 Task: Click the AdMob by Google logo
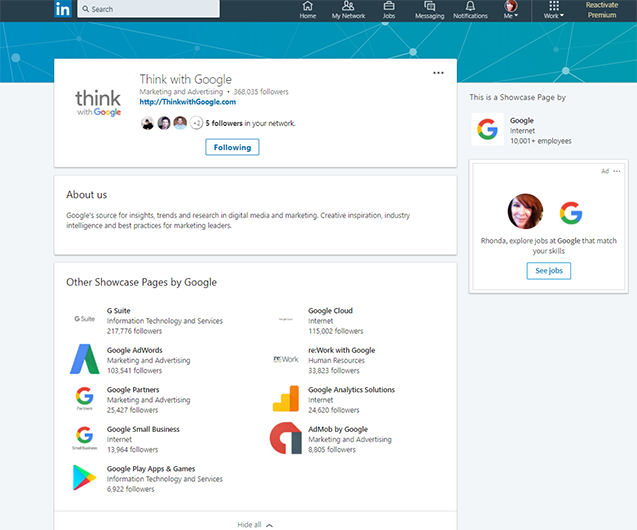286,438
